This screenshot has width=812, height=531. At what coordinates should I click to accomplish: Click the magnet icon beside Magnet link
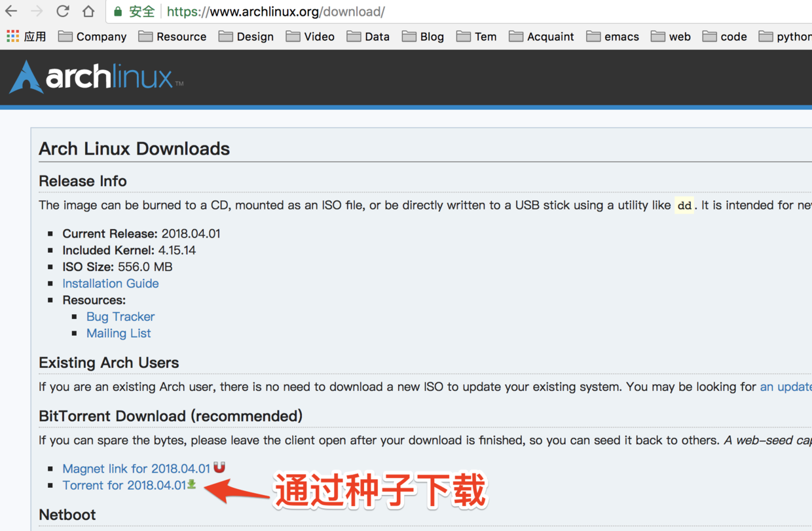coord(219,467)
